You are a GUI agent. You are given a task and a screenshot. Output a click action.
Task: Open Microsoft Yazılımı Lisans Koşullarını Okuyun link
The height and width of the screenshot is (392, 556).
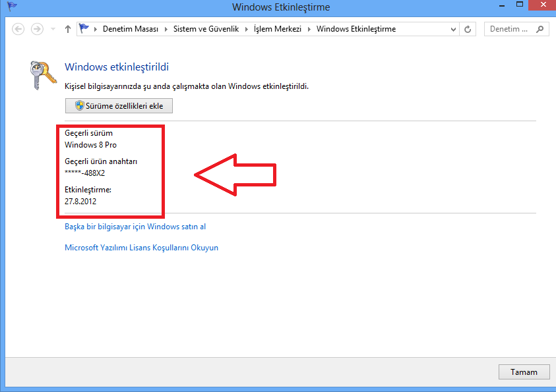tap(141, 248)
